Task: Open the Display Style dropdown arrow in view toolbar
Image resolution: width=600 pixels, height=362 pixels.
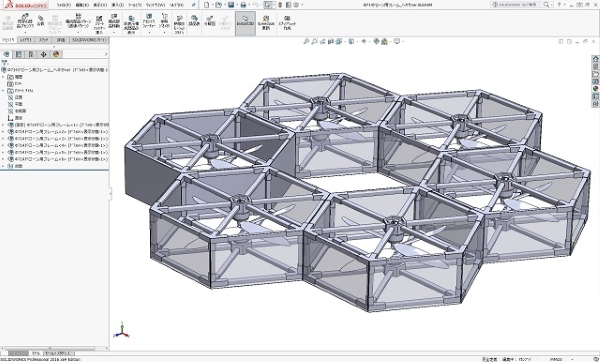Action: pyautogui.click(x=356, y=41)
